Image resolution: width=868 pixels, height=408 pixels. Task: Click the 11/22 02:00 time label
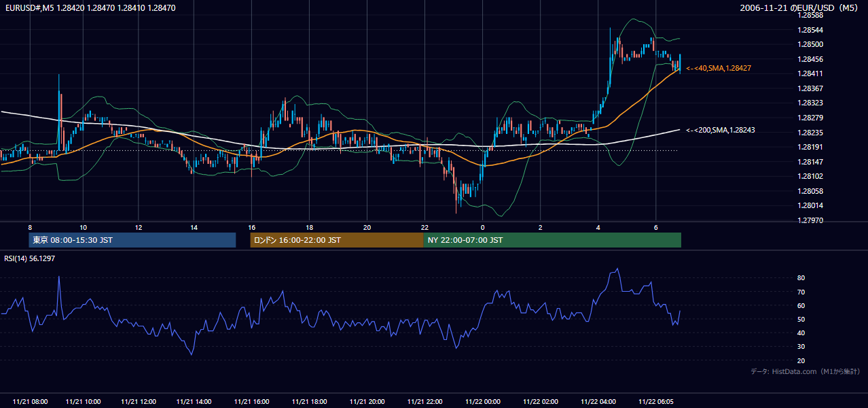pyautogui.click(x=541, y=401)
